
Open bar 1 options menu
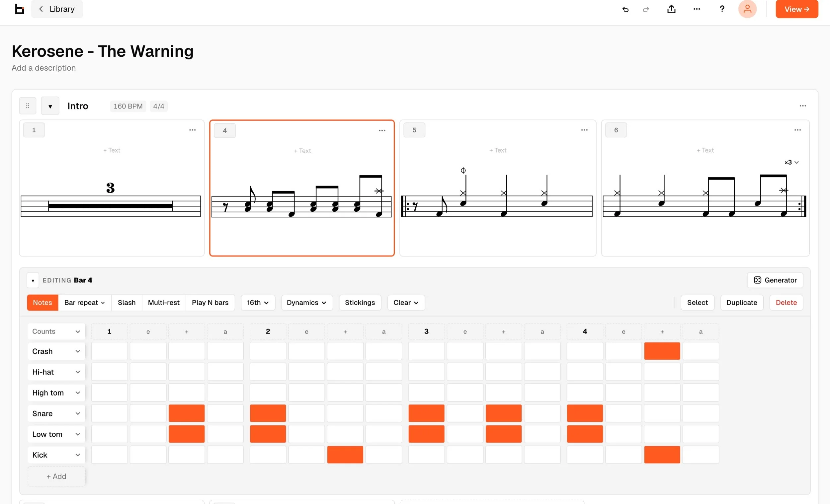click(192, 130)
